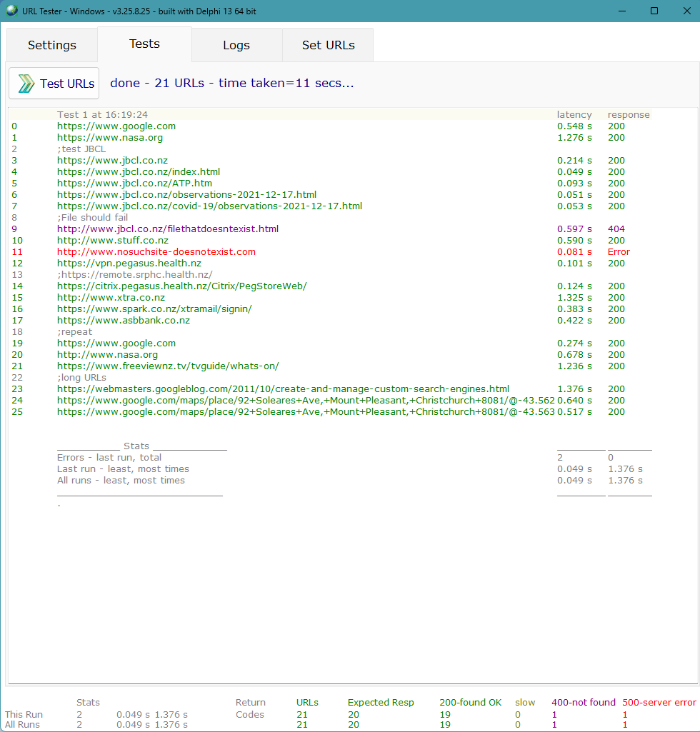Select the https://www.nasa.org URL entry
Image resolution: width=700 pixels, height=732 pixels.
pyautogui.click(x=110, y=137)
